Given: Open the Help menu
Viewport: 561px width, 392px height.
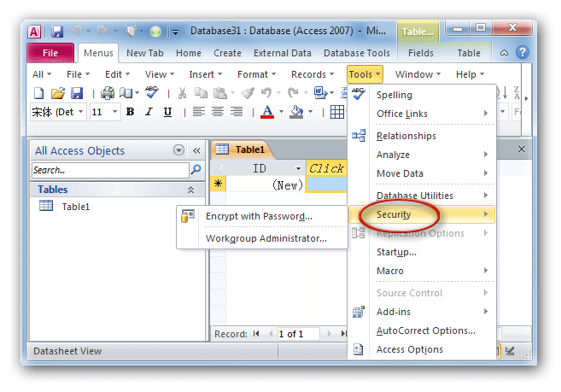Looking at the screenshot, I should 470,74.
